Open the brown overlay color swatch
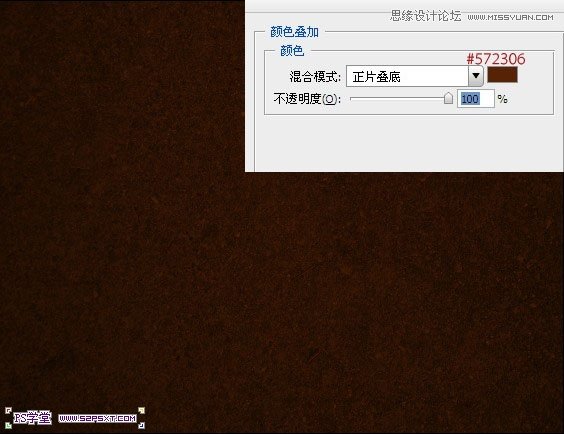 (x=502, y=75)
